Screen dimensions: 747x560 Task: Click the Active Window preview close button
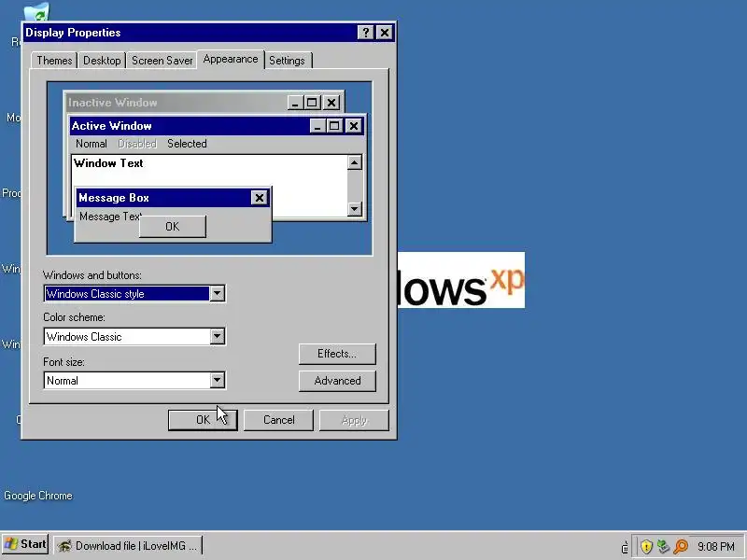click(x=354, y=126)
